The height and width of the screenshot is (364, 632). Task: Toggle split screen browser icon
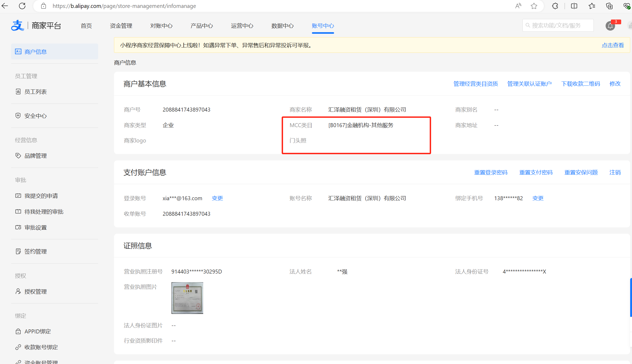(574, 6)
